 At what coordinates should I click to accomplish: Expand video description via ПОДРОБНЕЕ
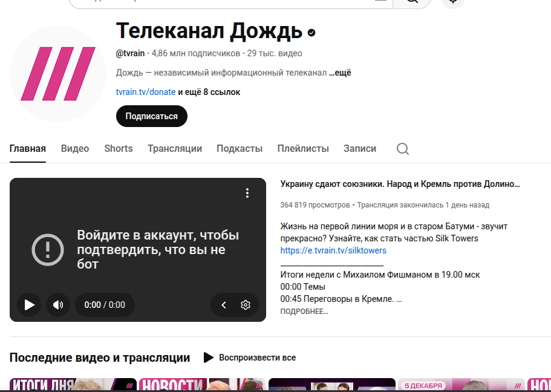pyautogui.click(x=304, y=312)
